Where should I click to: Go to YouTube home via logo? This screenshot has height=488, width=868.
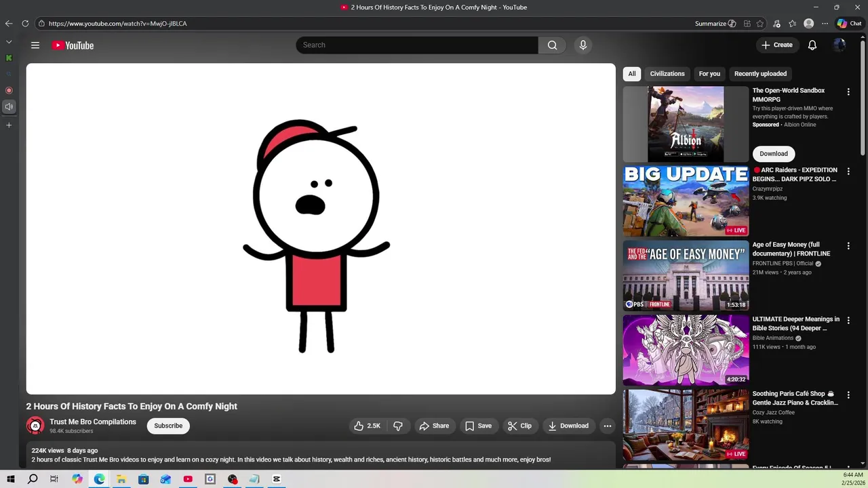pyautogui.click(x=73, y=45)
